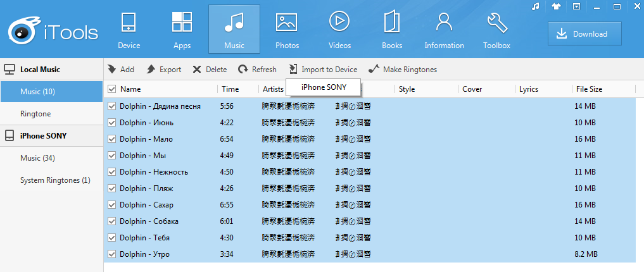The image size is (644, 272).
Task: Select Ringtone under Local Music
Action: point(35,114)
